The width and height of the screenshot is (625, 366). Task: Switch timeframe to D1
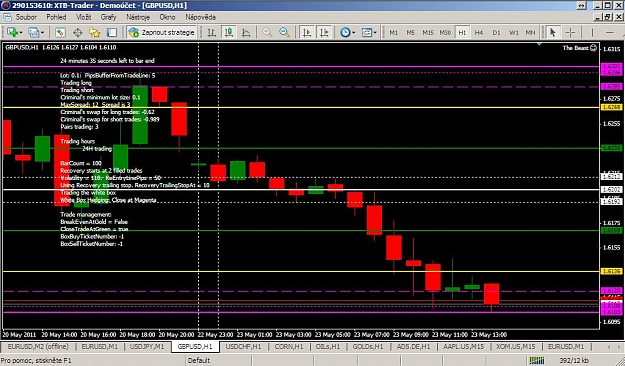pos(496,33)
